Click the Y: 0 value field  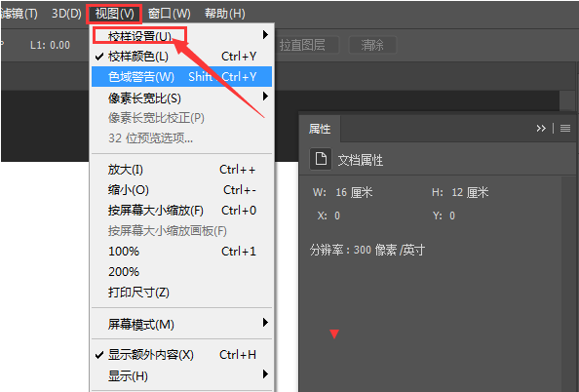point(452,216)
